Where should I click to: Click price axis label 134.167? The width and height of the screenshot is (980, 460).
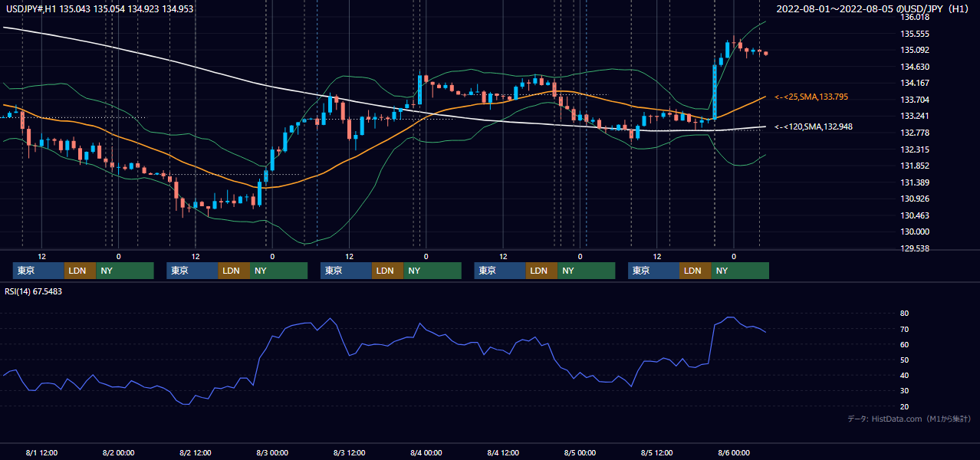[x=916, y=83]
